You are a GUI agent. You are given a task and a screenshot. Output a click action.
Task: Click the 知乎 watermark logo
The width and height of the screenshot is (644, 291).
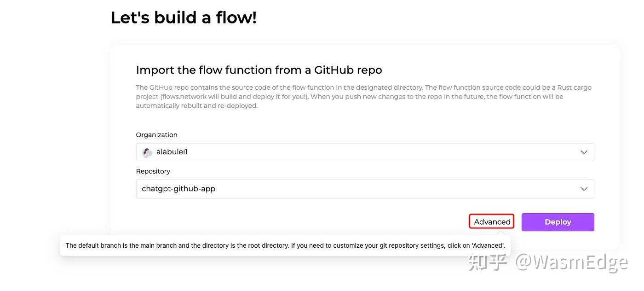(488, 262)
